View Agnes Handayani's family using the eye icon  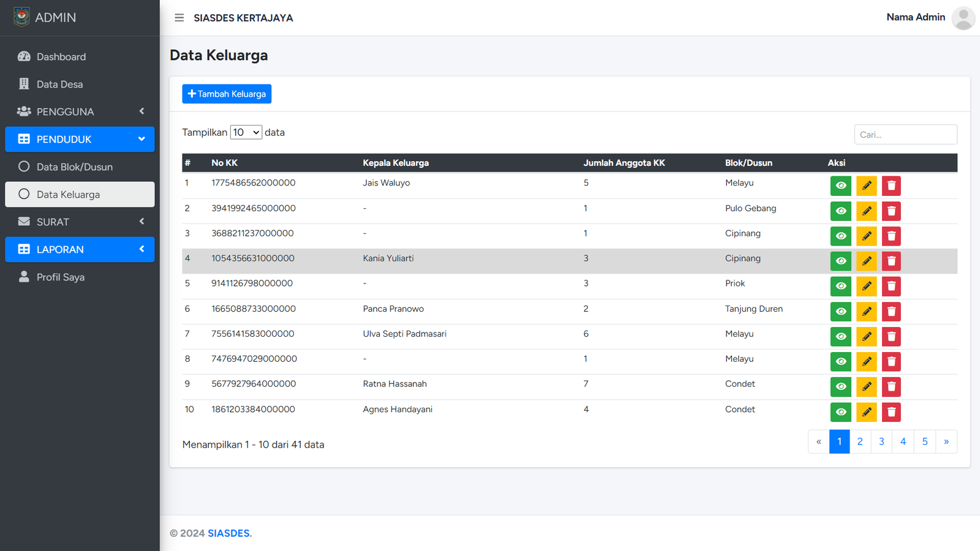[x=840, y=412]
